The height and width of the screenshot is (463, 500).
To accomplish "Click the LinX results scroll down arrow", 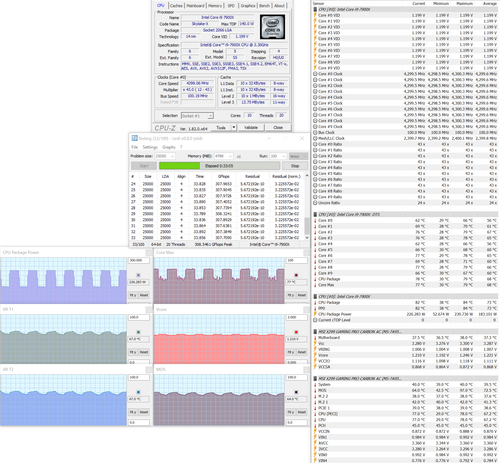I will (x=307, y=237).
